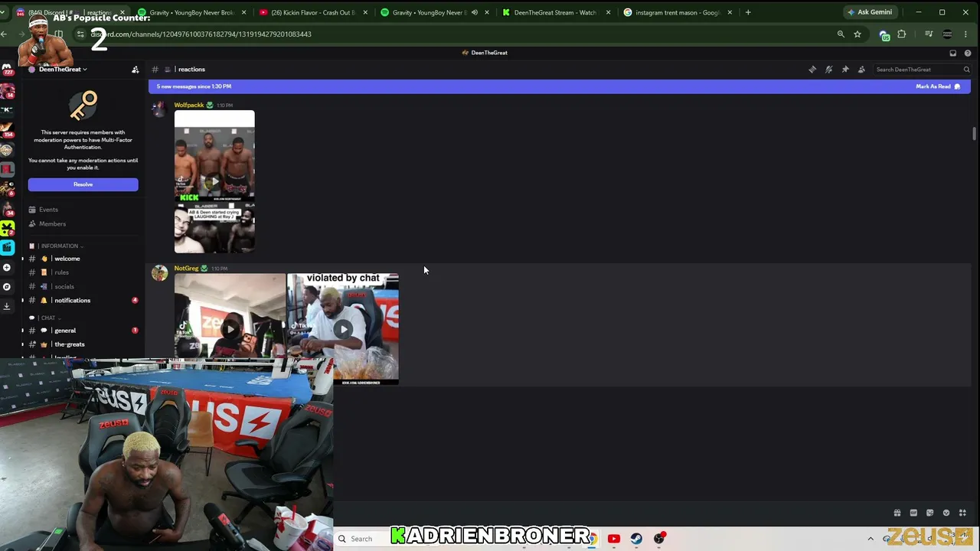Open Chrome profile avatar
The width and height of the screenshot is (980, 551).
(947, 34)
